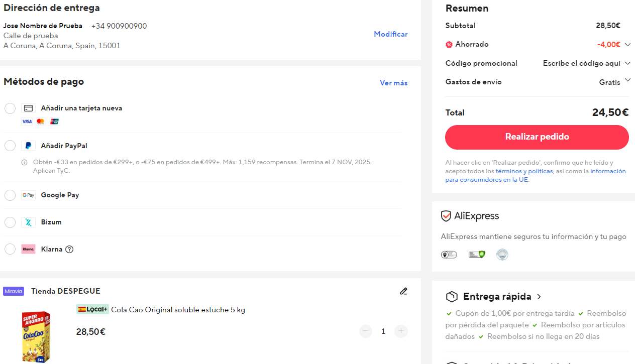The height and width of the screenshot is (364, 635).
Task: Open Entrega rápida details chevron
Action: tap(539, 297)
